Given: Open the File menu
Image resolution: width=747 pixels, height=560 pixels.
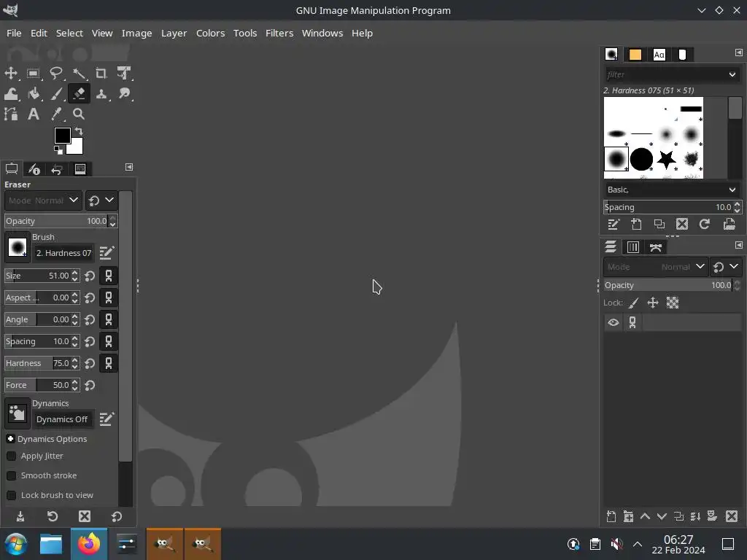Looking at the screenshot, I should pyautogui.click(x=14, y=33).
